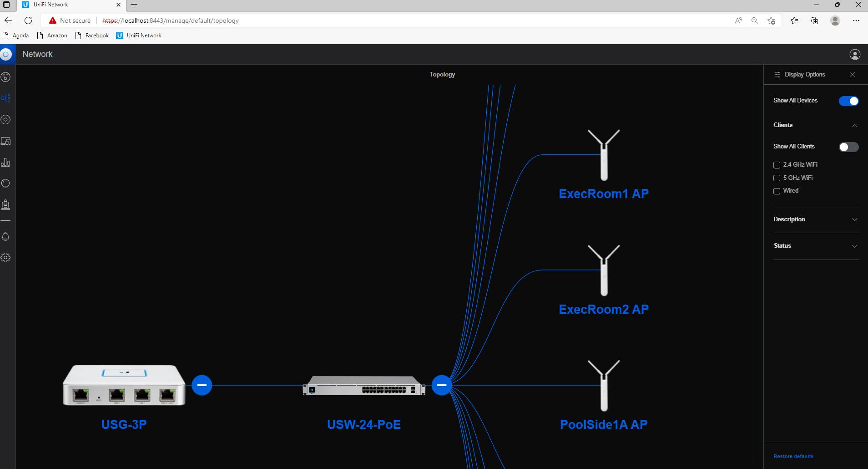Open the user account icon

click(x=855, y=55)
